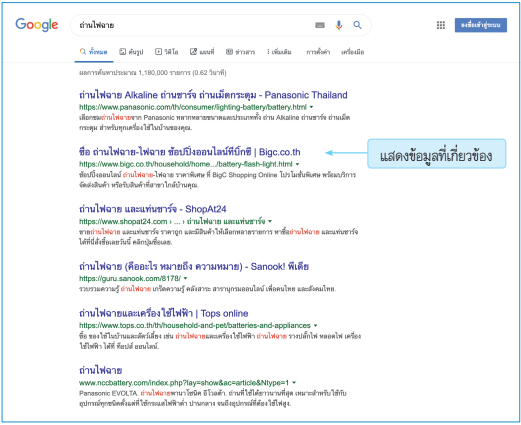Open the เพิ่มเติม more menu
The width and height of the screenshot is (521, 425).
click(x=279, y=52)
